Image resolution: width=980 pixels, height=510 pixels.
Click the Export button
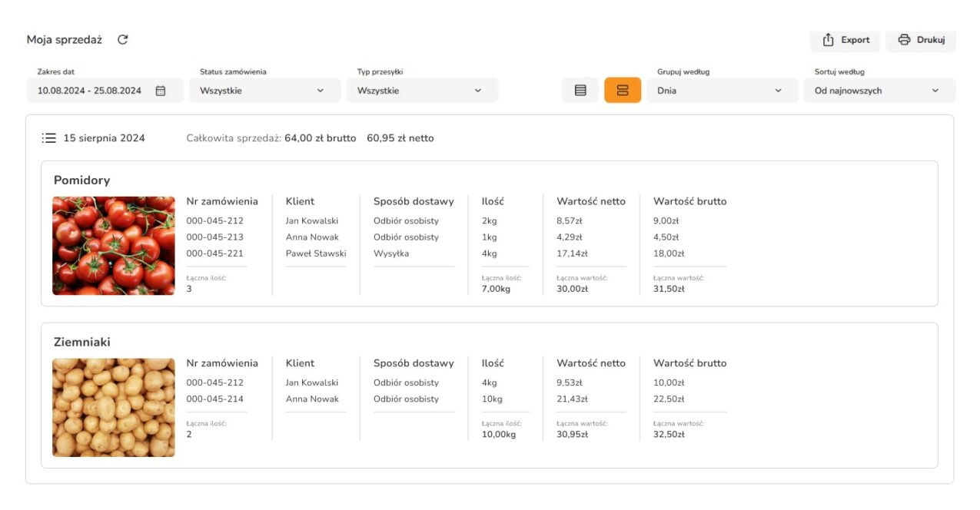pos(845,40)
